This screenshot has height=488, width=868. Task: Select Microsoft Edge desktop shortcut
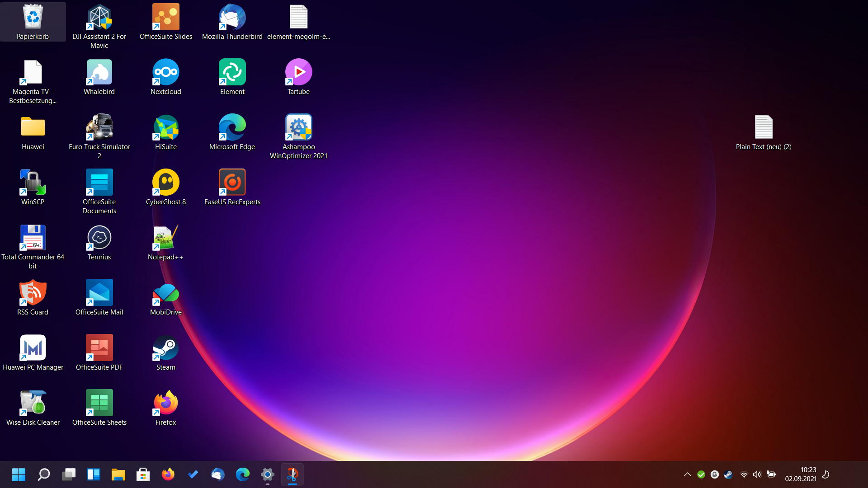tap(232, 132)
